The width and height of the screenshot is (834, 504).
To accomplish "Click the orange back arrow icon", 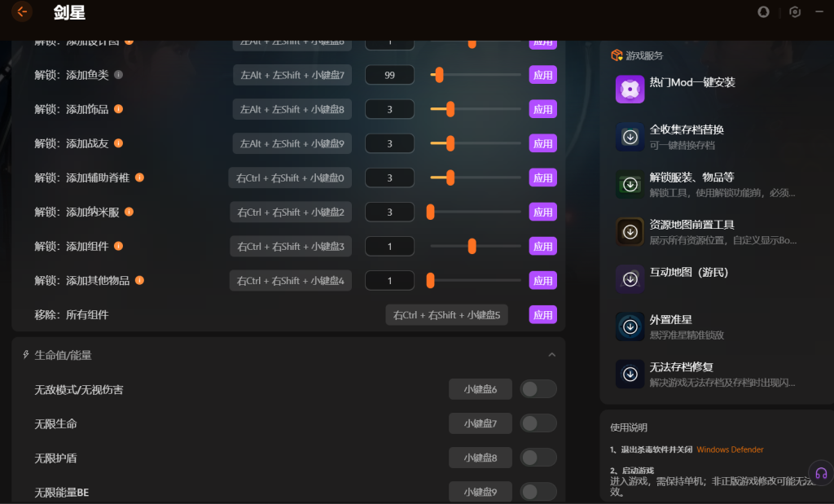I will (22, 12).
